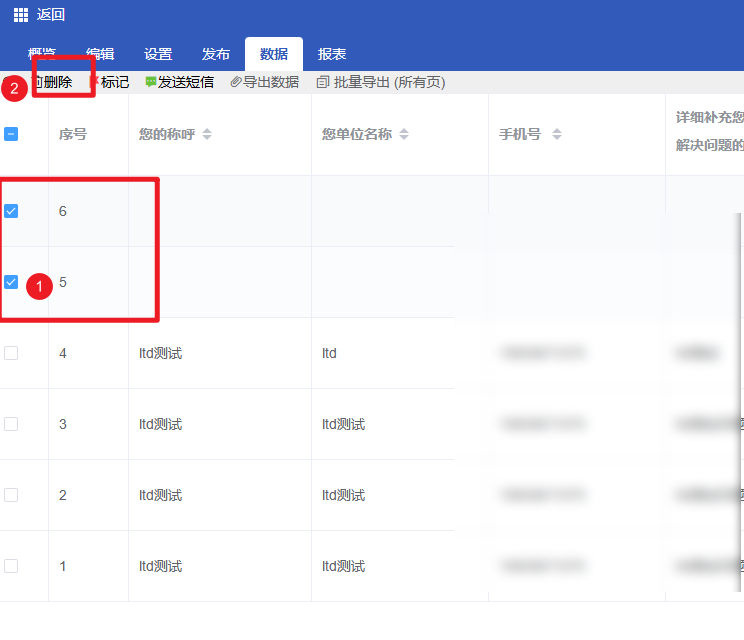Click the grid apps icon beside 返回

coord(20,15)
